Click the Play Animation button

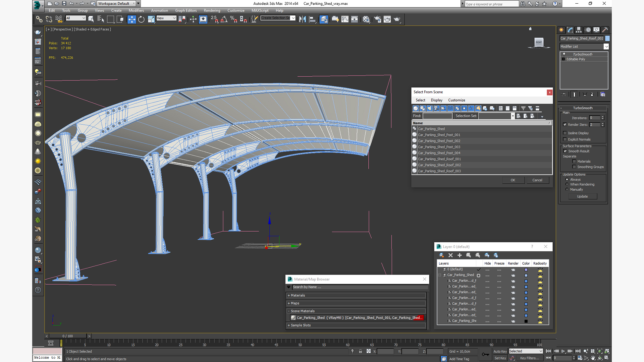(563, 351)
